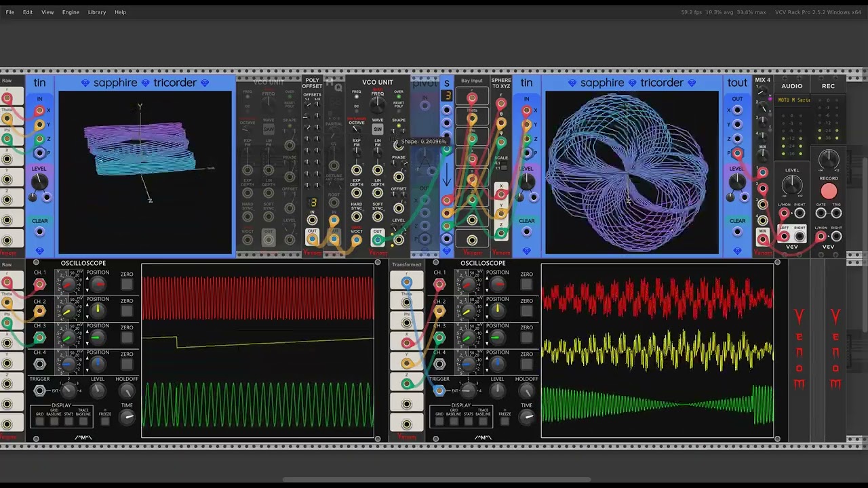The height and width of the screenshot is (488, 868).
Task: Click the SIN wave button on active VCO Unit
Action: tap(378, 129)
